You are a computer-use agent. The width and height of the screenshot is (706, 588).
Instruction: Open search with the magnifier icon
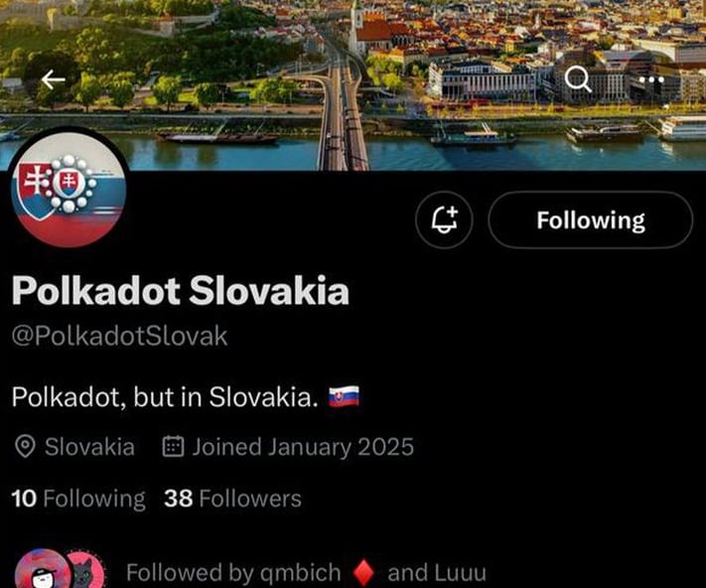pos(578,79)
